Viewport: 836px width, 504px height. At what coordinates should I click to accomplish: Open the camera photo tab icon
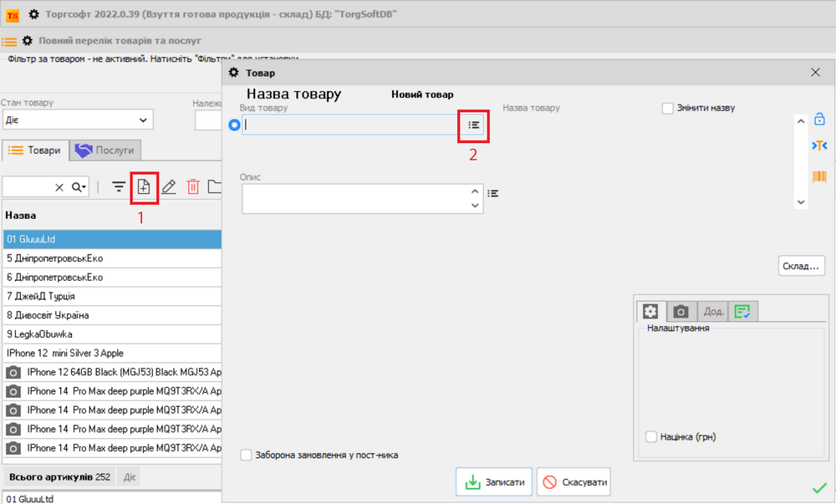[681, 311]
